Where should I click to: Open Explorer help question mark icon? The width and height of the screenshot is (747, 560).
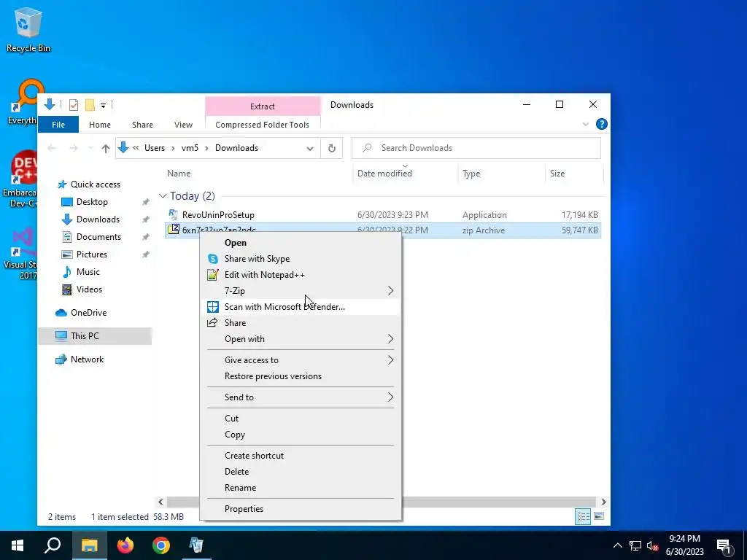pos(601,124)
